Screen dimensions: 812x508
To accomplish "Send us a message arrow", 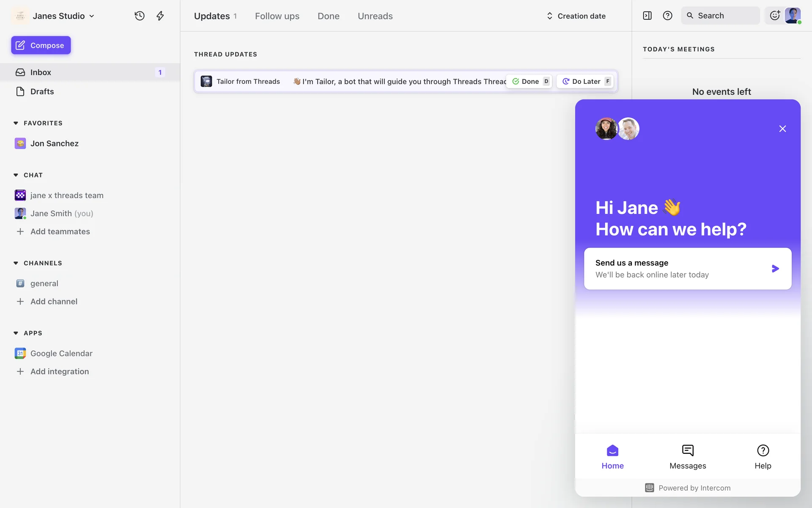I will tap(775, 268).
